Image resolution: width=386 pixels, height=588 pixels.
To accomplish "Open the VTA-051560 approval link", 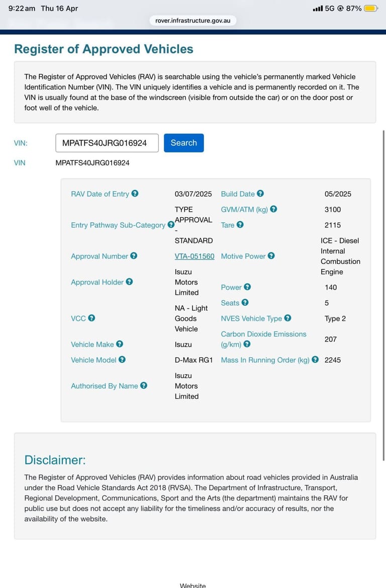I will pos(195,256).
